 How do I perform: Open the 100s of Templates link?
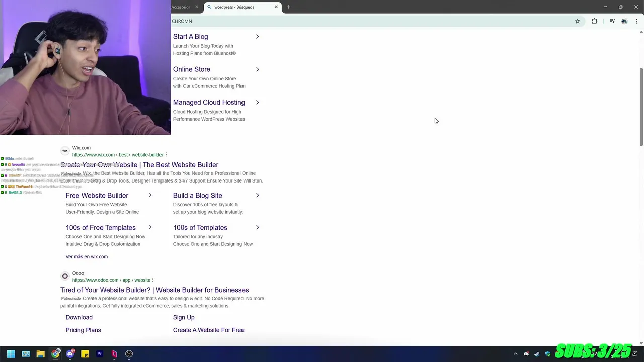[x=200, y=228]
